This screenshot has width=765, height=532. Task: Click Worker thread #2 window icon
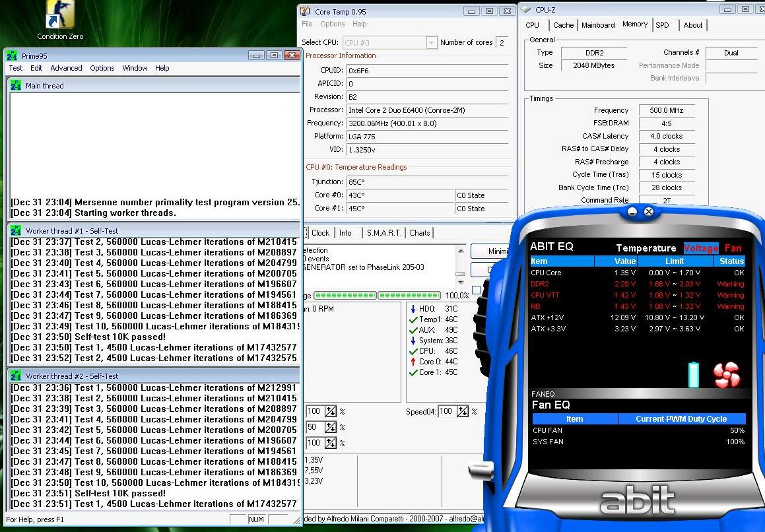(x=16, y=376)
